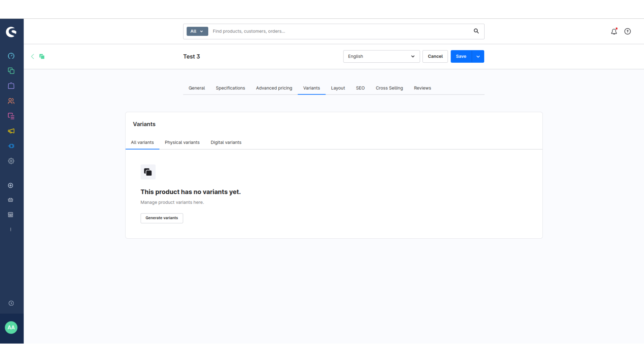Switch to the Reviews tab
Viewport: 644px width, 362px height.
422,88
